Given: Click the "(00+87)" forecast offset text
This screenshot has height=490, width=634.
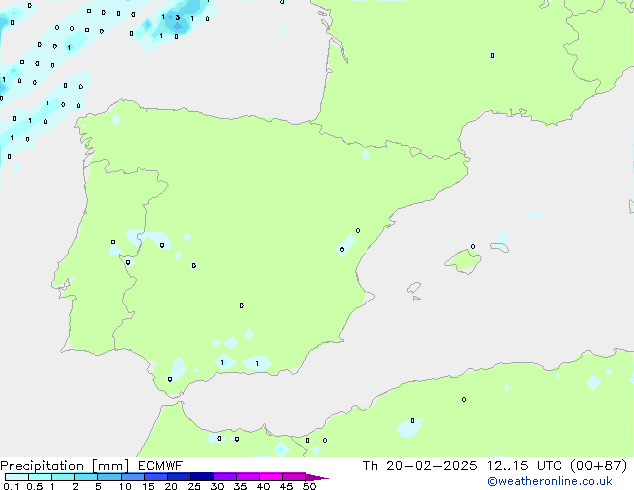Looking at the screenshot, I should (x=598, y=466).
